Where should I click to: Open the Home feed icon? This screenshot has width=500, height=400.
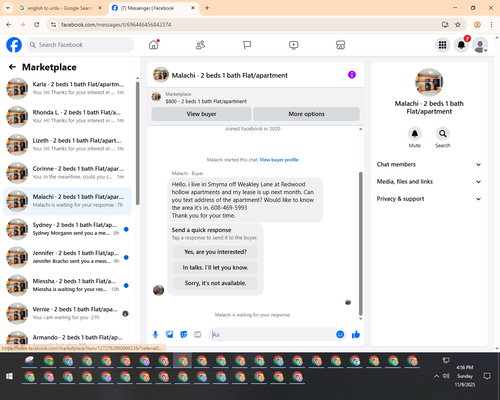click(x=154, y=45)
